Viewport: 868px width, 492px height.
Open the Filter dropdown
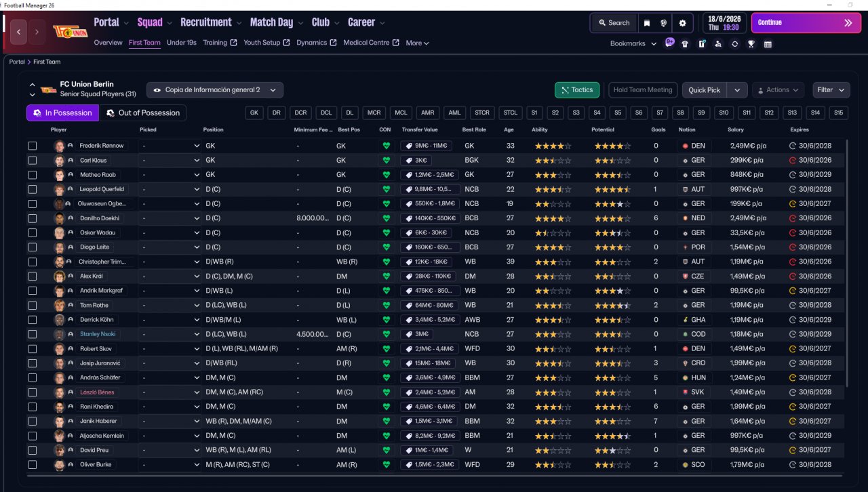point(831,90)
